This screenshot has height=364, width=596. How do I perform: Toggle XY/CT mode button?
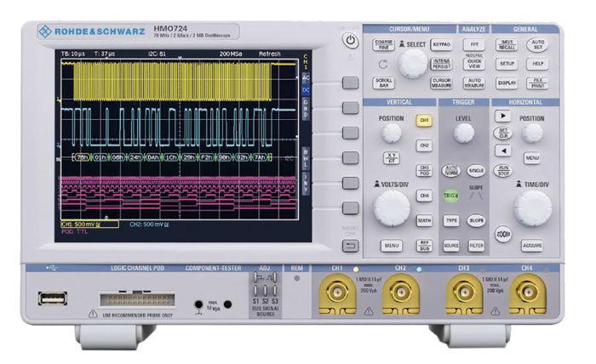click(391, 158)
